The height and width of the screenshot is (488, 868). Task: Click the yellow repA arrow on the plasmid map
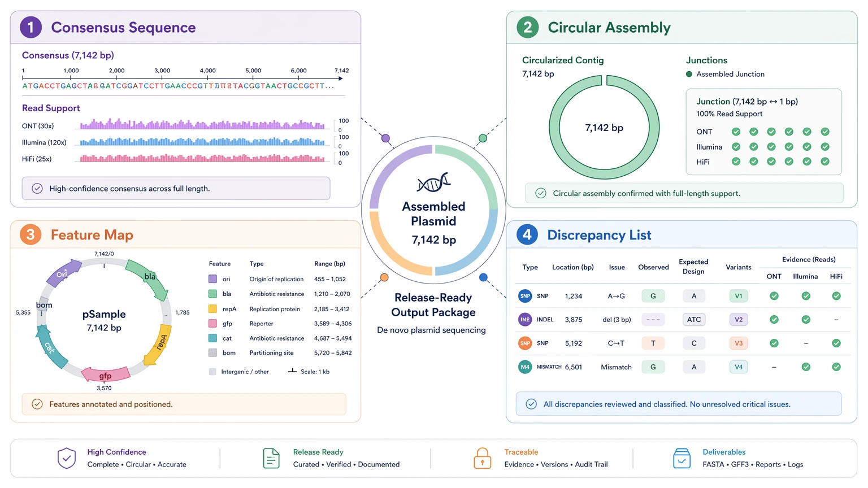159,345
